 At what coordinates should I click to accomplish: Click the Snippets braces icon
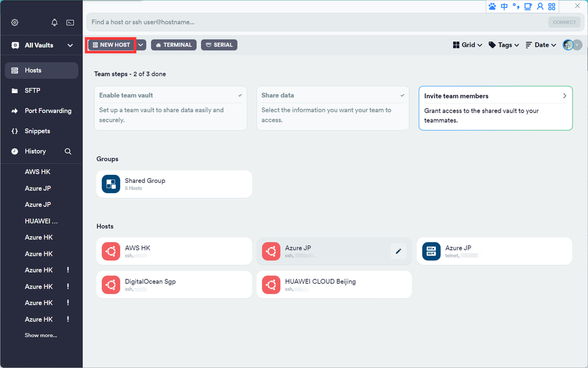point(14,131)
